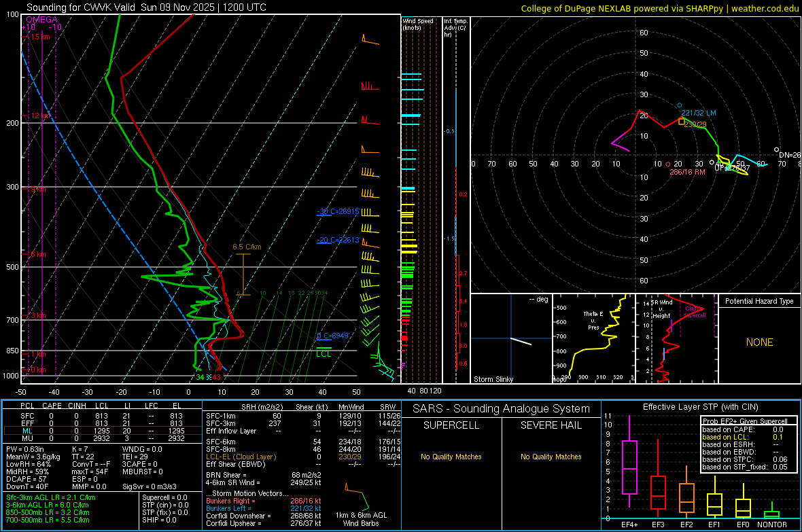This screenshot has width=802, height=532.
Task: Click the '221/32 LM' hodograph label
Action: click(x=699, y=113)
